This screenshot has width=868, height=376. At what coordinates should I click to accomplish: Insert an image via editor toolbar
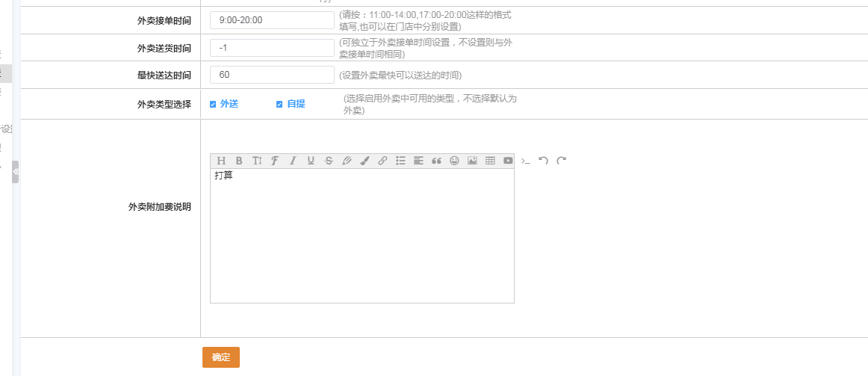tap(472, 161)
